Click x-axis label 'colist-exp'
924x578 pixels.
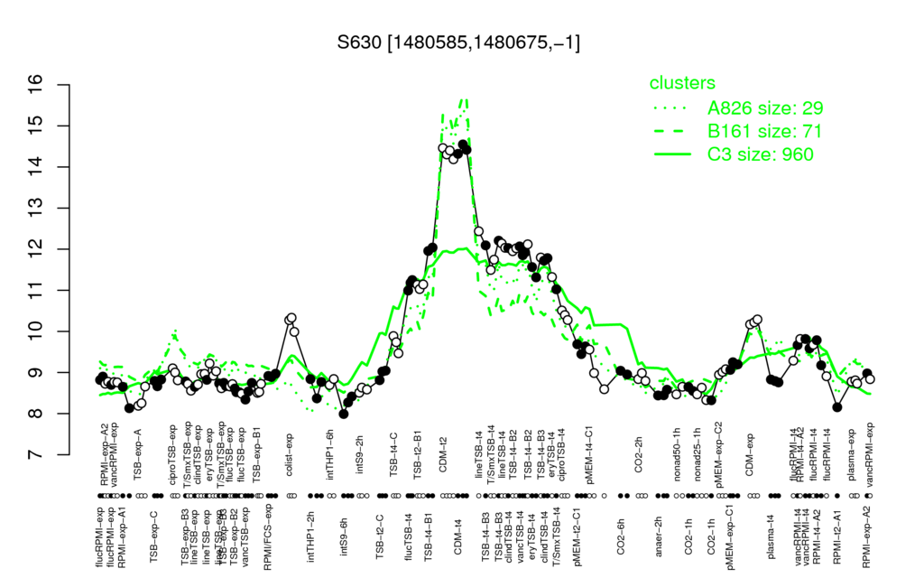(x=290, y=453)
